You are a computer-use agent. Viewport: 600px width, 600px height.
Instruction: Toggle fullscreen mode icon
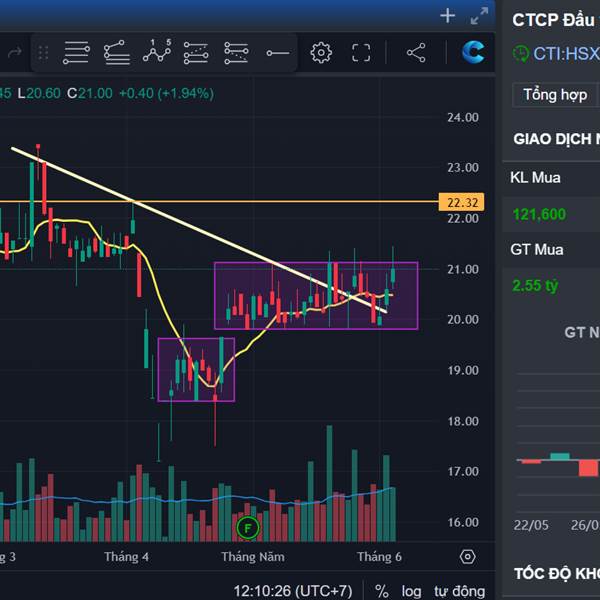tap(361, 52)
